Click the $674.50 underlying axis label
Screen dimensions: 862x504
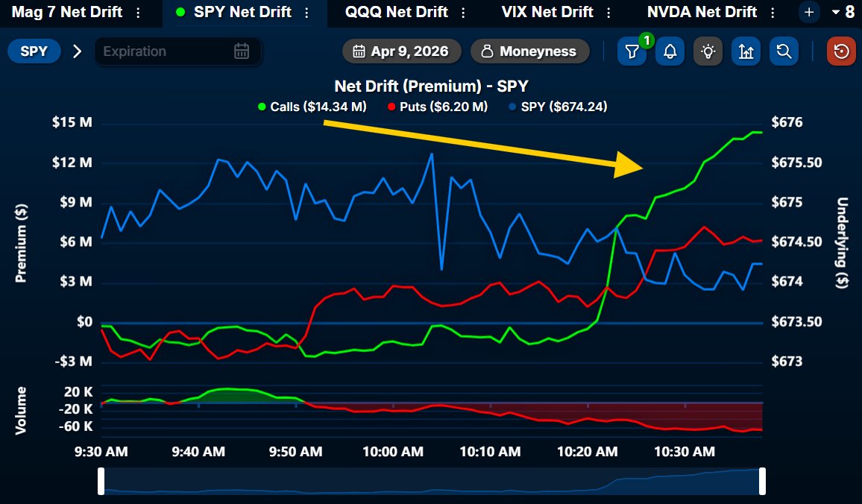(x=796, y=242)
